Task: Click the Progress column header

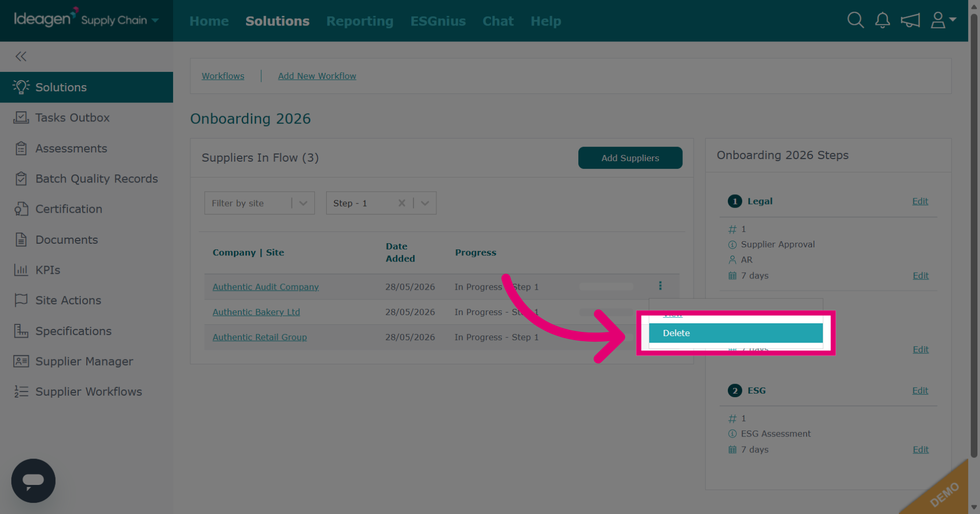Action: (x=475, y=252)
